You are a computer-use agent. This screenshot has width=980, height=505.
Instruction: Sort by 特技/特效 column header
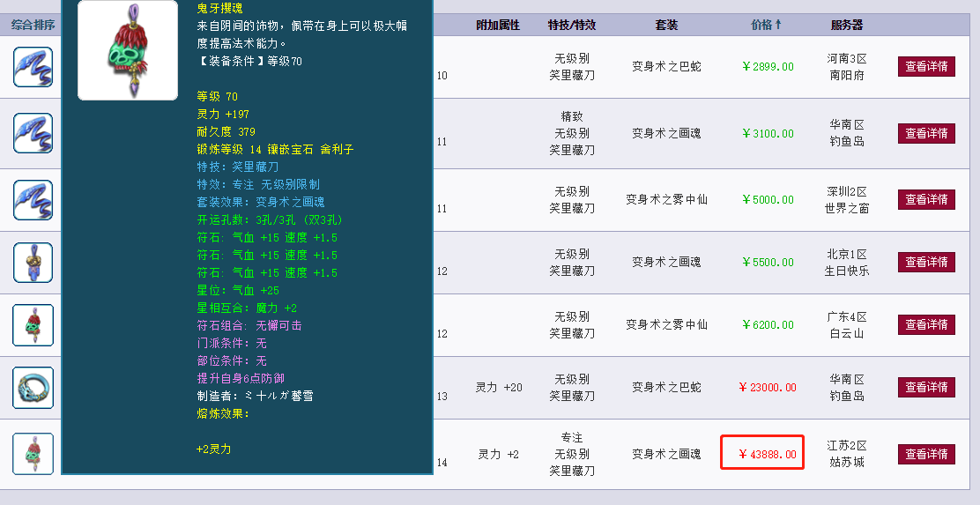572,25
